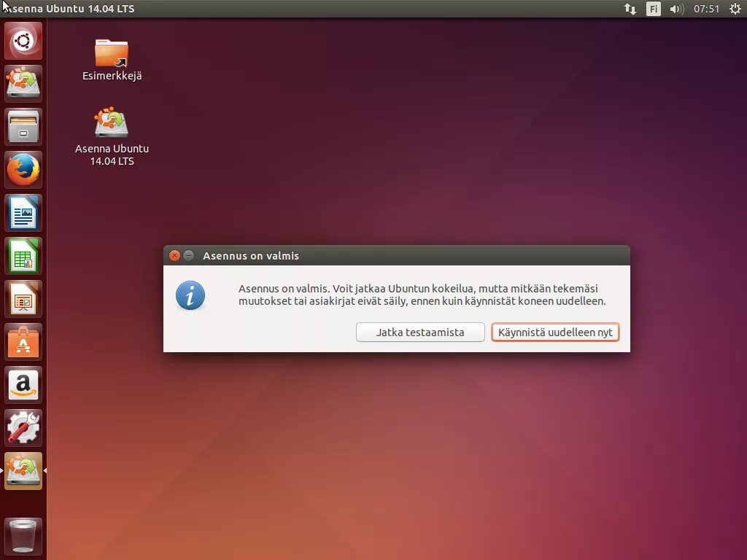Click the dialog message starting Asennus on valmis. Voit
The image size is (747, 560).
pos(422,295)
